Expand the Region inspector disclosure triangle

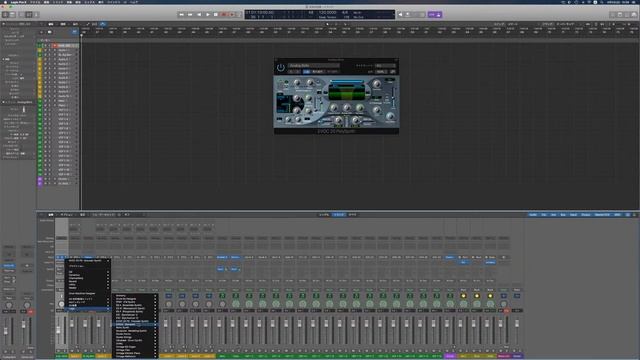(4, 24)
